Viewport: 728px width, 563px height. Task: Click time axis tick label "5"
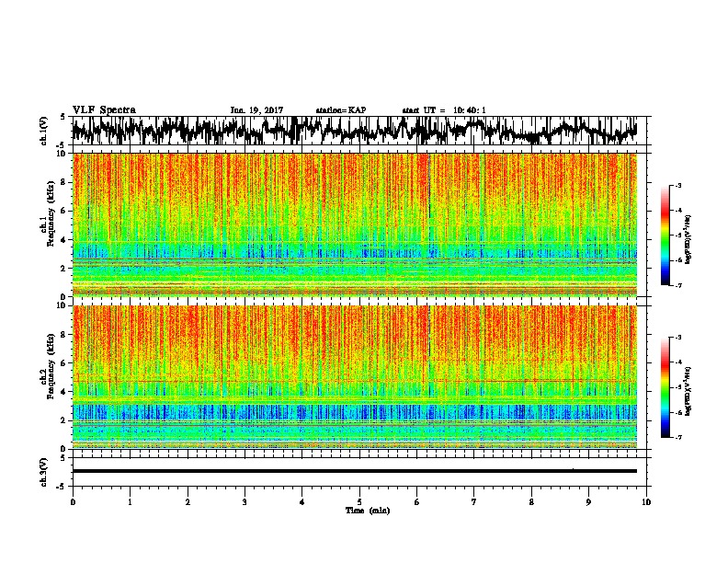[x=359, y=502]
